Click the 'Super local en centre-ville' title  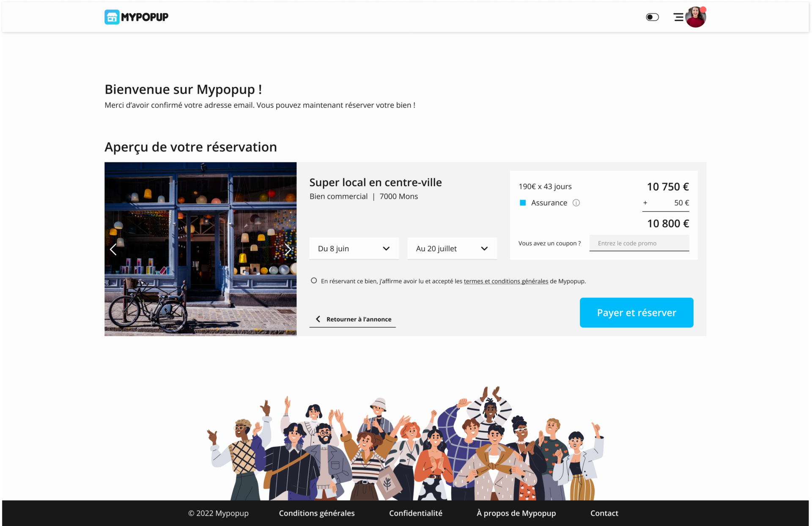click(x=376, y=182)
